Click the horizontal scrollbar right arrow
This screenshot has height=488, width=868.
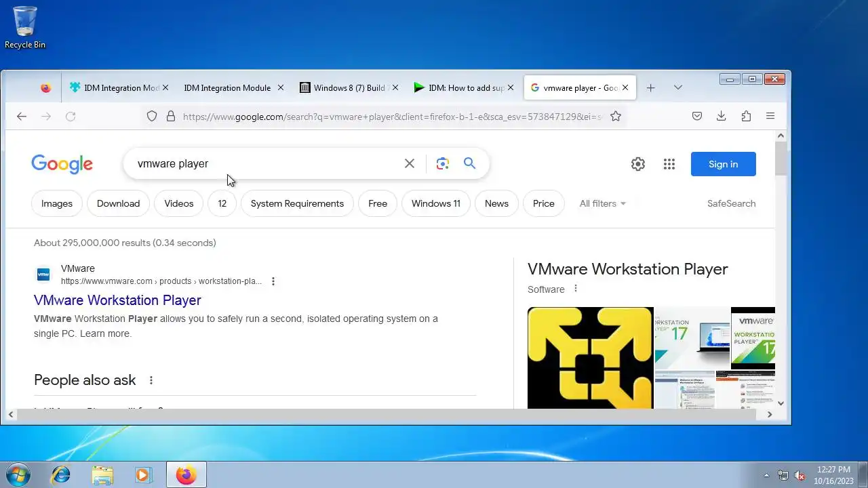click(x=770, y=414)
